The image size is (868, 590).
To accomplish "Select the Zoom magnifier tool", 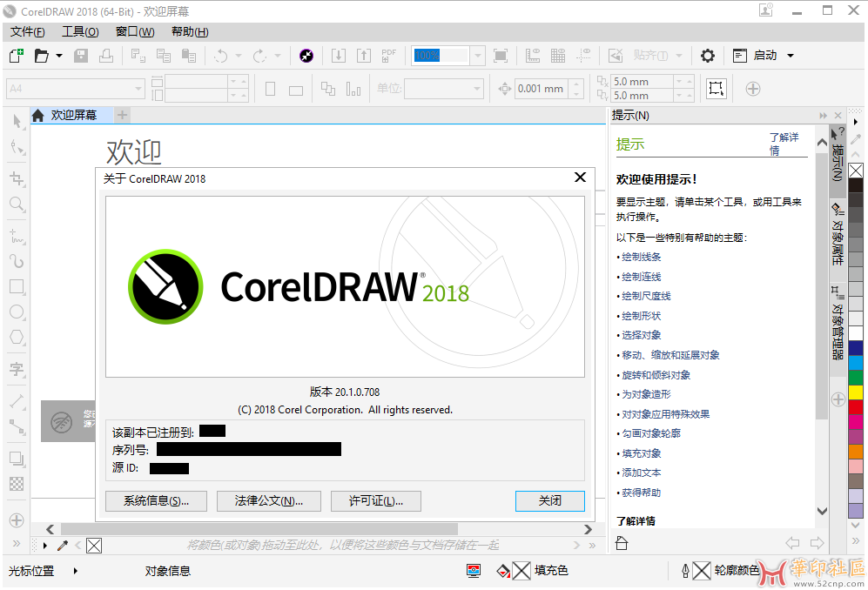I will 17,204.
